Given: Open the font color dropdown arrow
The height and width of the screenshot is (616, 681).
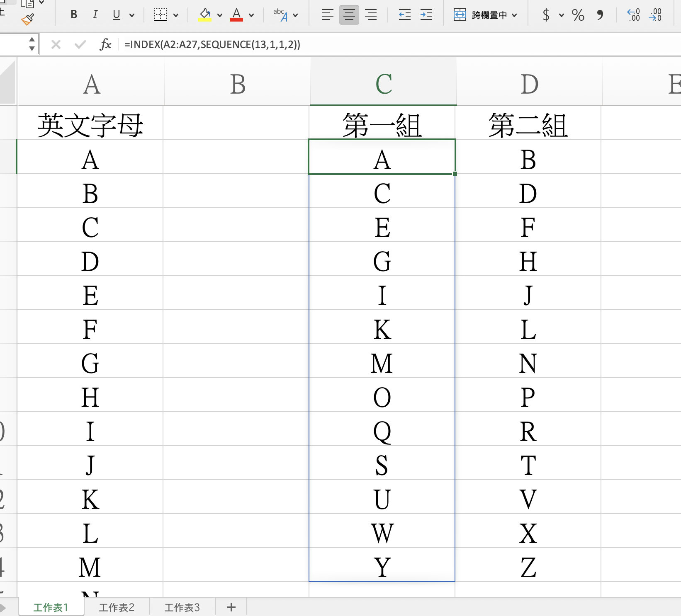Looking at the screenshot, I should click(x=251, y=15).
